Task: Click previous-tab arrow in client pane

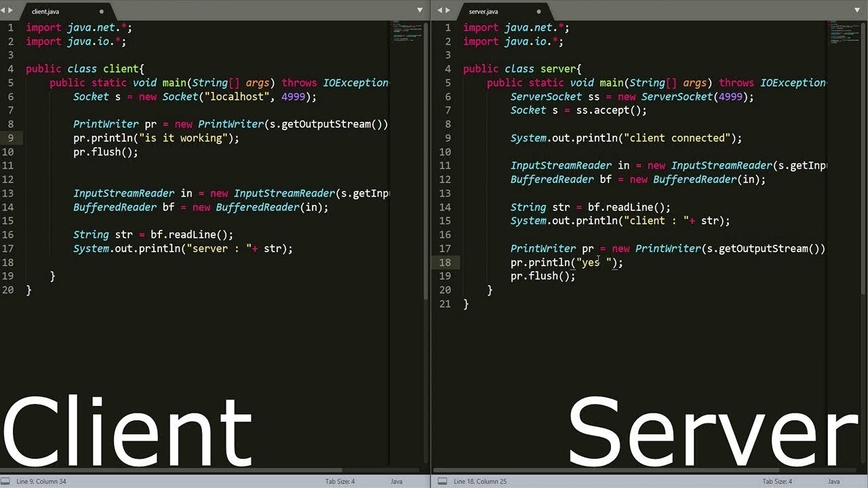Action: pyautogui.click(x=4, y=11)
